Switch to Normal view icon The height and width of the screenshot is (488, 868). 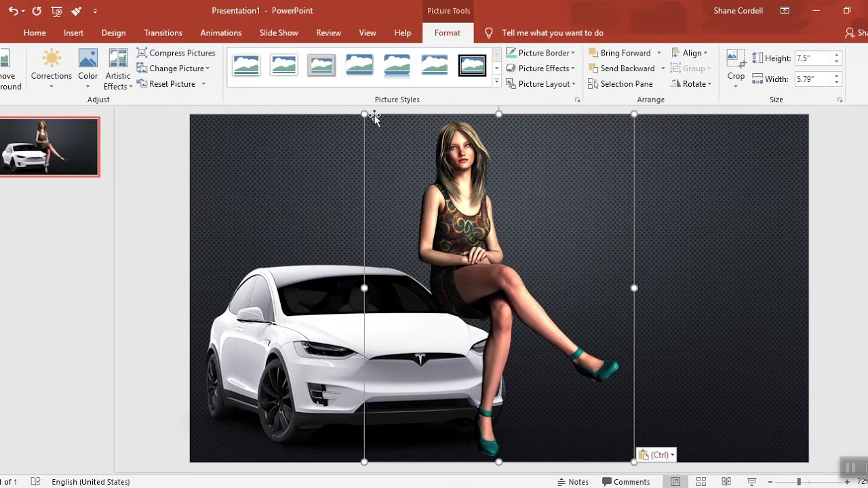675,482
